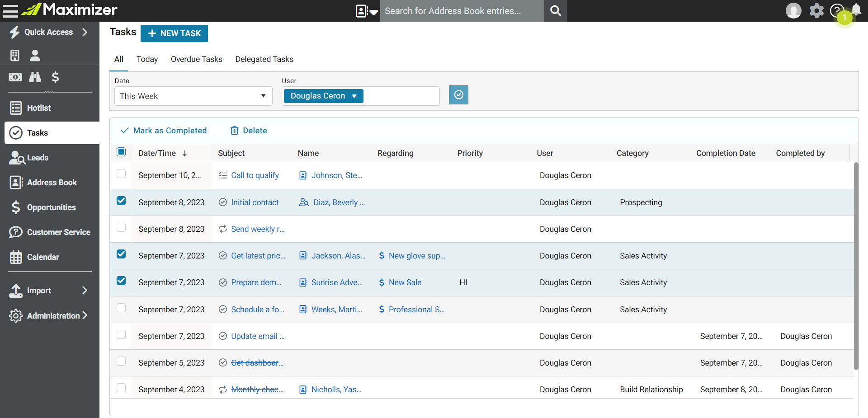This screenshot has height=418, width=868.
Task: Apply filter with the checkmark circle button
Action: (458, 95)
